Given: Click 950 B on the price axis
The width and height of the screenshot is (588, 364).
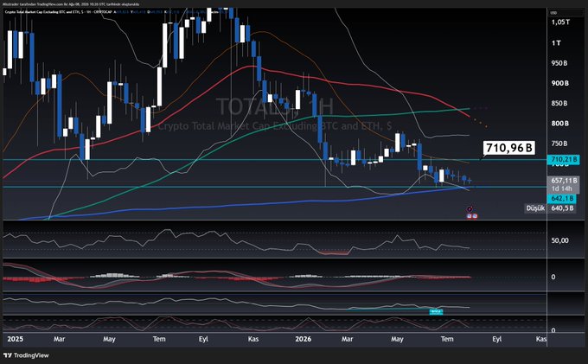Looking at the screenshot, I should point(559,63).
